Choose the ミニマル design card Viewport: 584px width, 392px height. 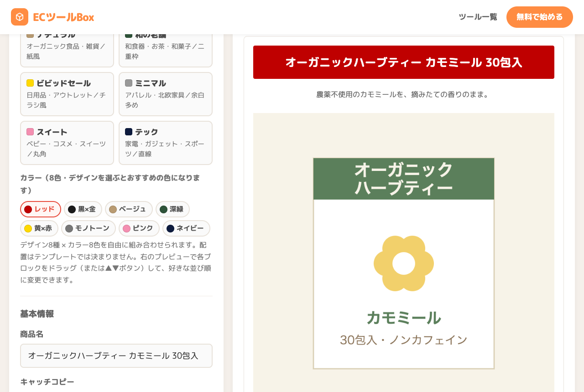(166, 94)
